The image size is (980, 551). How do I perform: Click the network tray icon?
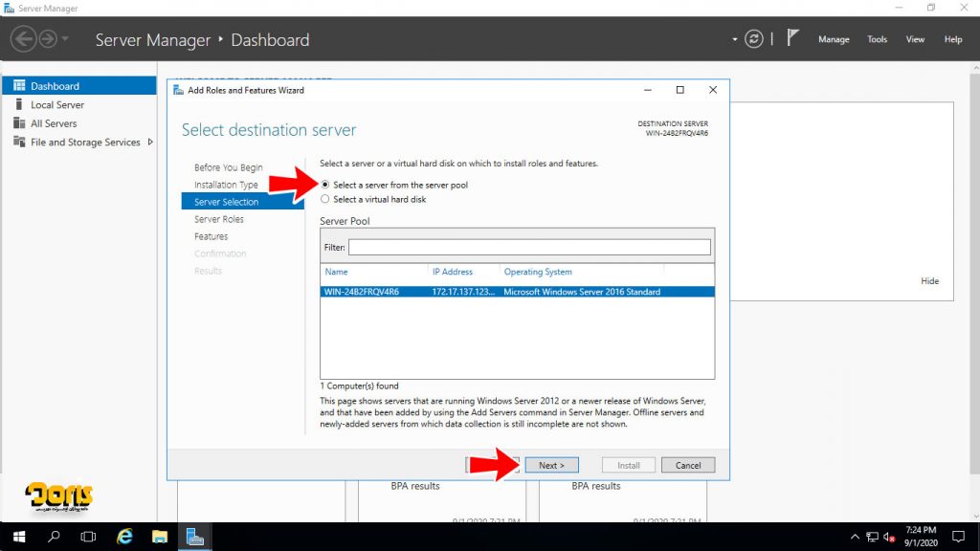(x=872, y=538)
